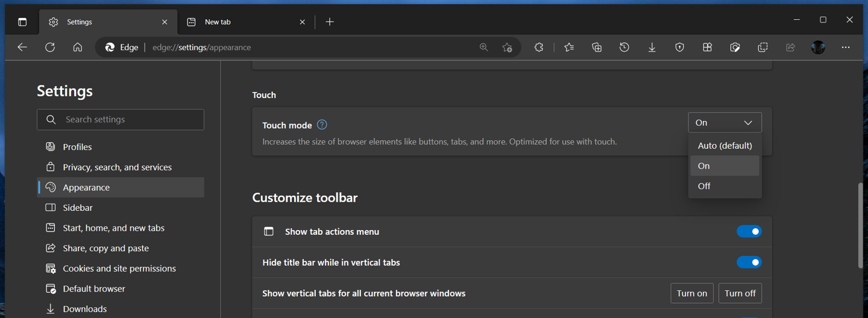The width and height of the screenshot is (868, 318).
Task: Click the Search settings field
Action: (121, 119)
